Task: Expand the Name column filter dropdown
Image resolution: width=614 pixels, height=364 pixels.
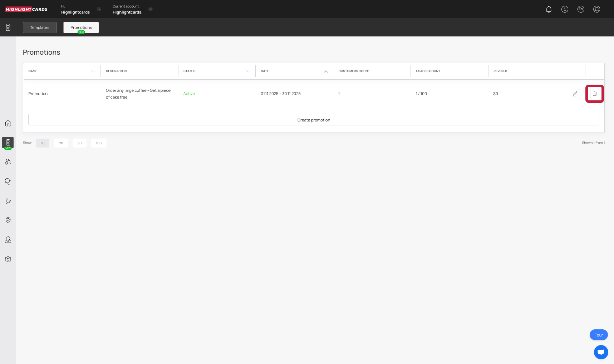Action: (93, 71)
